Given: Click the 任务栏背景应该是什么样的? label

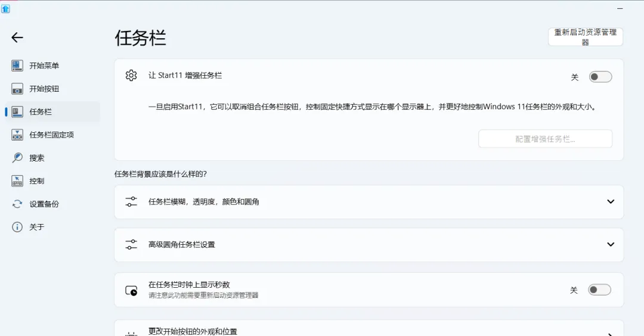Looking at the screenshot, I should [x=160, y=174].
